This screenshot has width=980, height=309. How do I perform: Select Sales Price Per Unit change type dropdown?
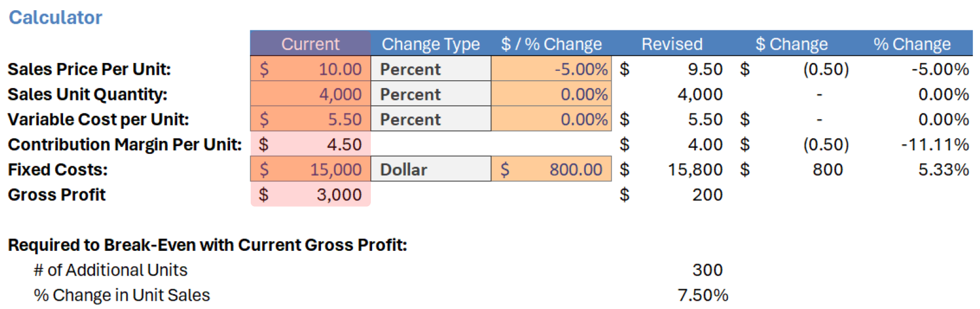[x=431, y=69]
